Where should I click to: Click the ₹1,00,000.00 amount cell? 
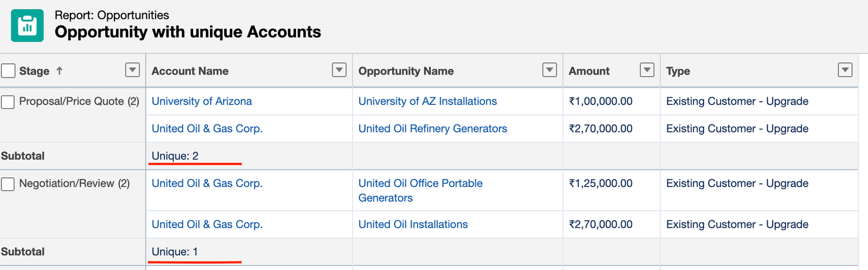[x=601, y=101]
